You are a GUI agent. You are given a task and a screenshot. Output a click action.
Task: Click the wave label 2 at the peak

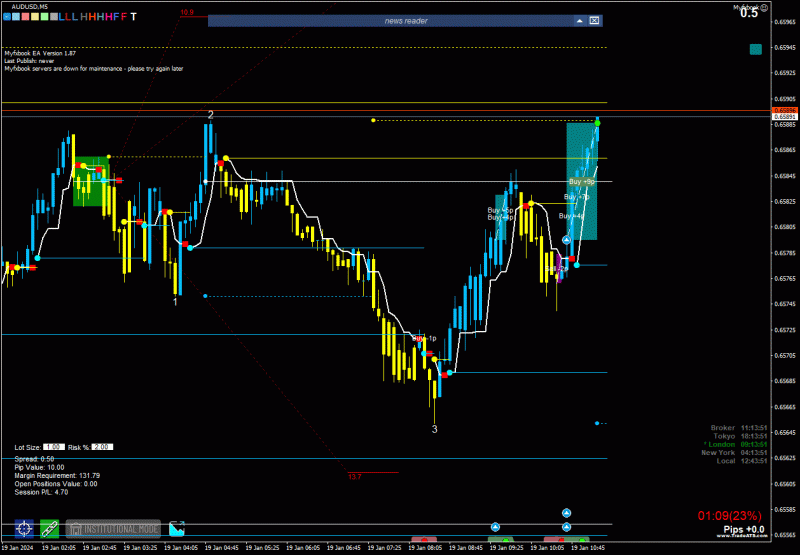pyautogui.click(x=210, y=115)
